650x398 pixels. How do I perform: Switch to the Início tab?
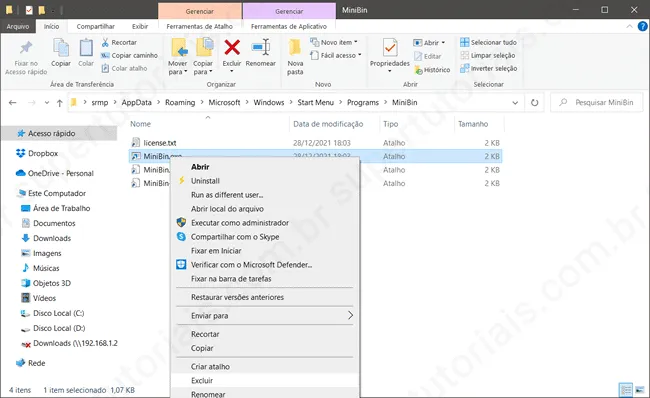click(51, 26)
